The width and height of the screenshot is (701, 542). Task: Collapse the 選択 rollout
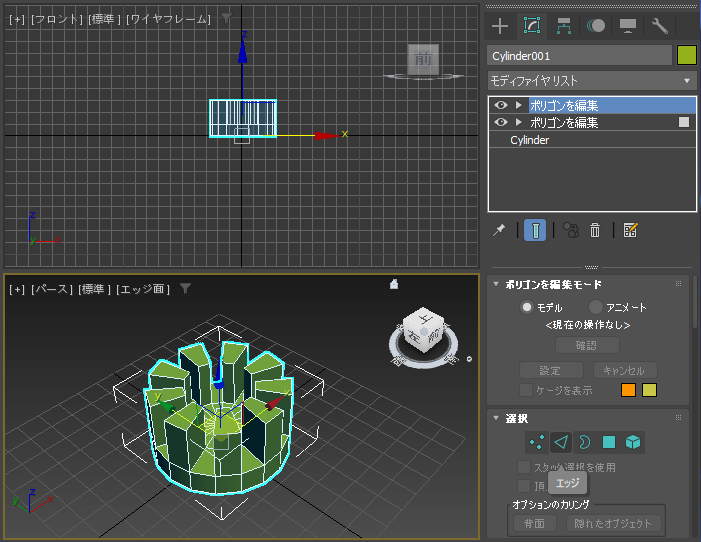[496, 418]
